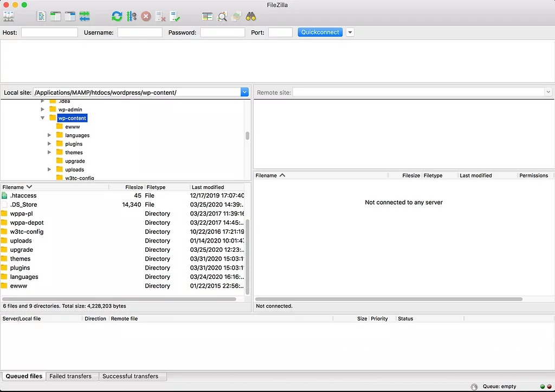The width and height of the screenshot is (555, 392).
Task: Click the Host input field
Action: click(x=49, y=32)
